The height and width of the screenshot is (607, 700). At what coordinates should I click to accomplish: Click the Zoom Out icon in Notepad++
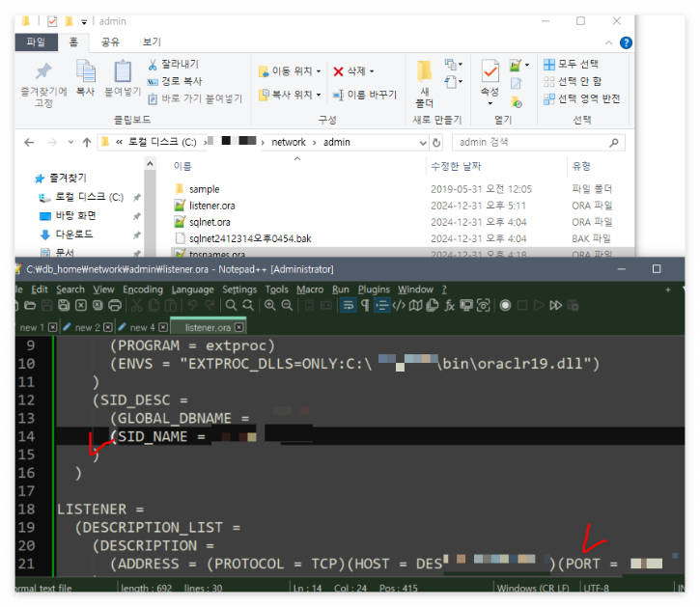287,305
